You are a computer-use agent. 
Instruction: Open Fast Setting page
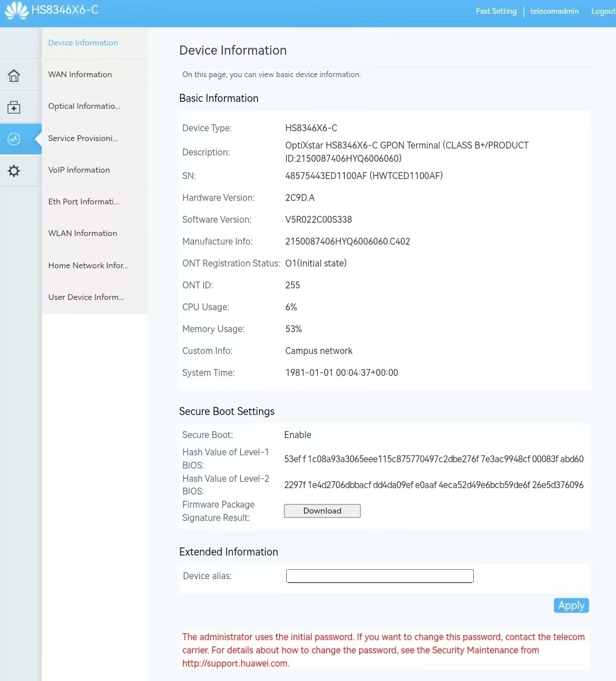[496, 11]
